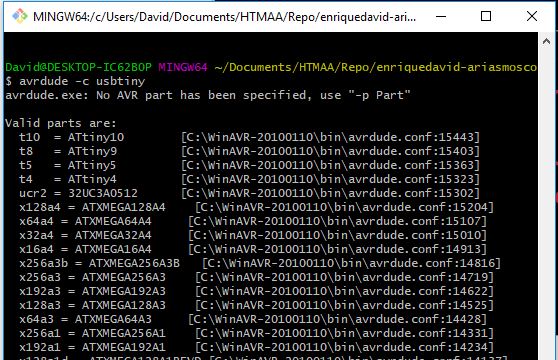Click the 'x128a3 = ATXMEGA128A3' row
This screenshot has height=360, width=558.
pyautogui.click(x=256, y=305)
